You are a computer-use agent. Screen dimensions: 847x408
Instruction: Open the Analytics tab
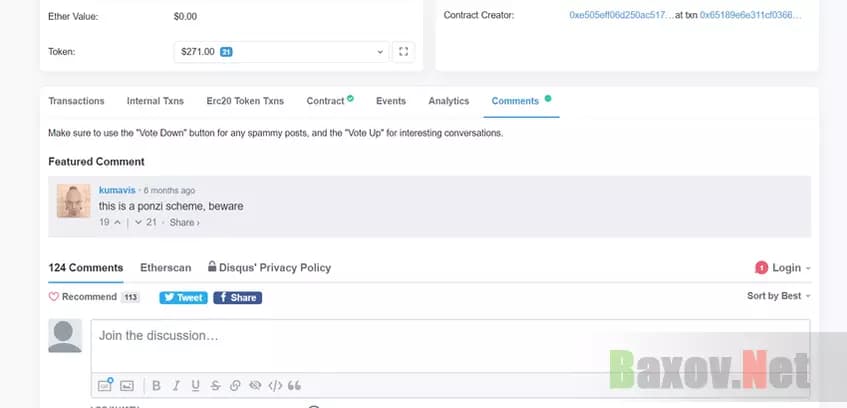448,101
